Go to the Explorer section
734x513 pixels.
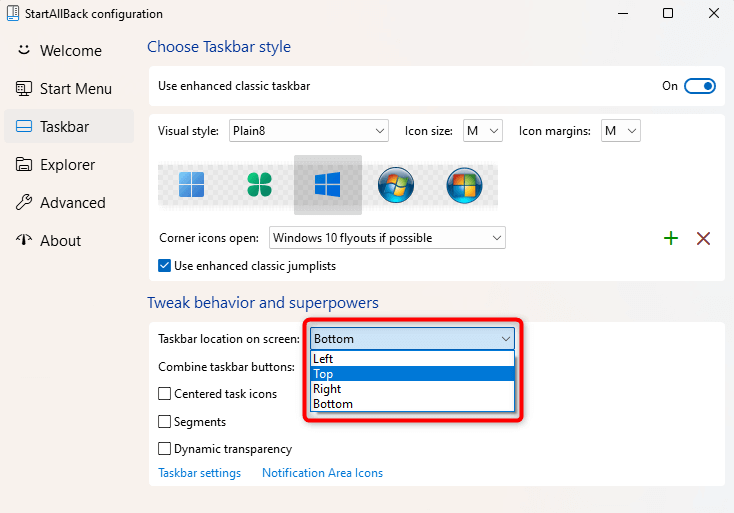point(67,165)
